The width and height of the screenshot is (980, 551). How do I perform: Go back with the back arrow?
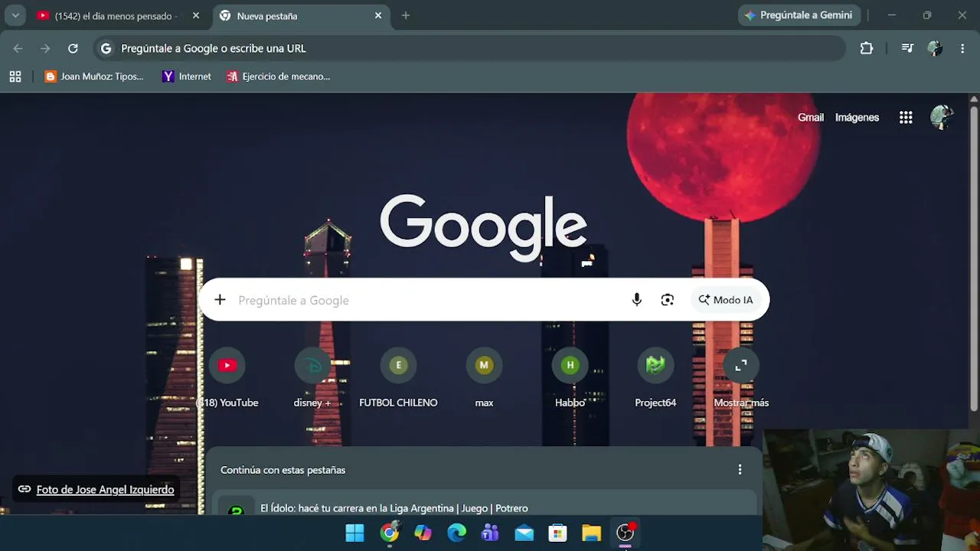[18, 48]
